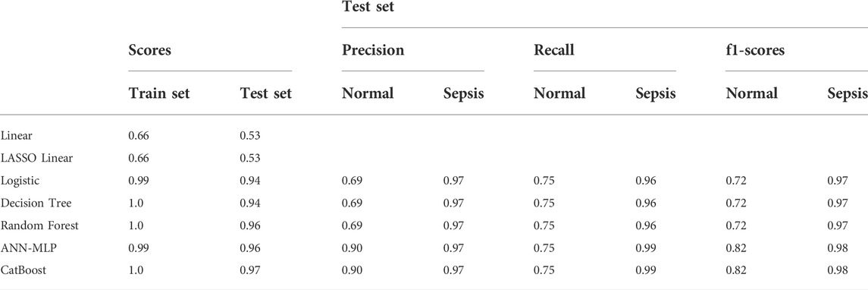Select Linear train set score 0.66
868x290 pixels.
pos(139,135)
